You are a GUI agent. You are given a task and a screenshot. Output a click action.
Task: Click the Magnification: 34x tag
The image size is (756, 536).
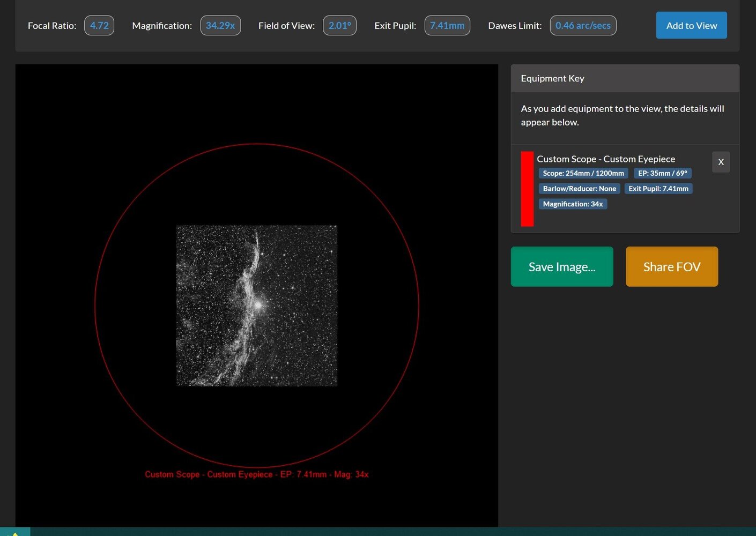573,204
